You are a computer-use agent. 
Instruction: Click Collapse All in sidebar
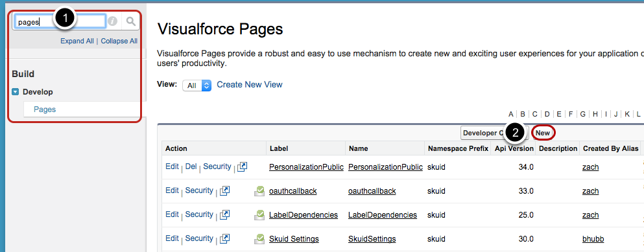click(119, 41)
